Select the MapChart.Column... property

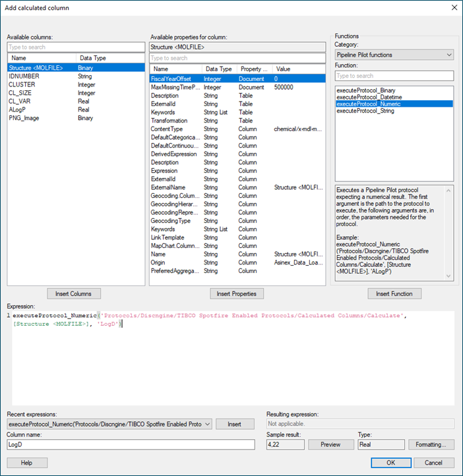[x=237, y=246]
